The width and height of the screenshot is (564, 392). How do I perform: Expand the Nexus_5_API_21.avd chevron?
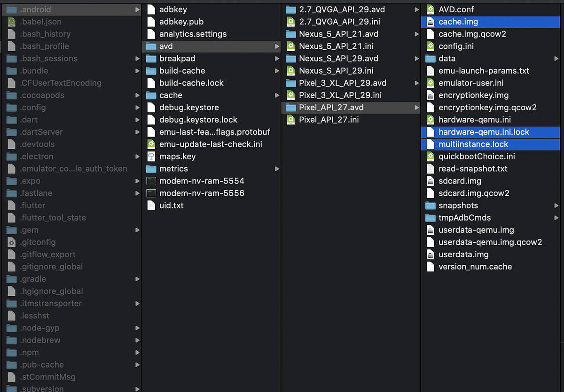point(415,34)
